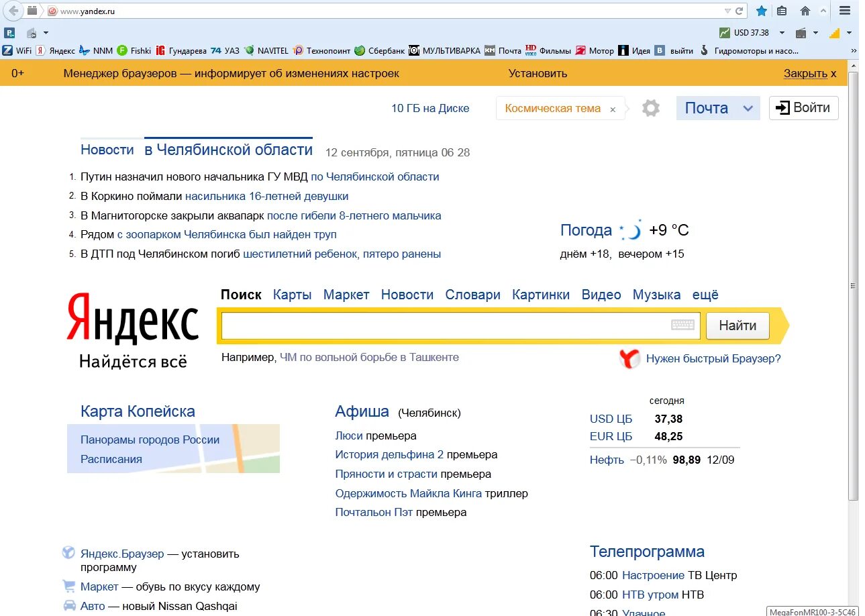Click the Найти search button
The image size is (865, 616).
(x=738, y=325)
